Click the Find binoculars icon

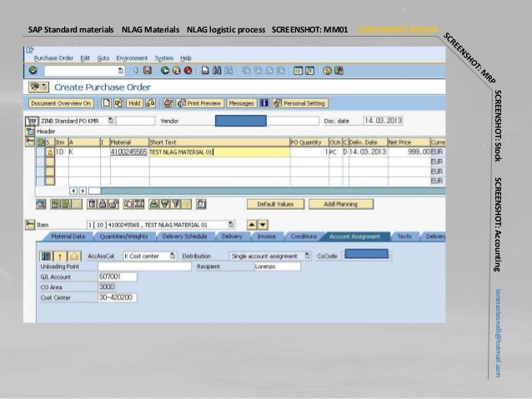pos(217,71)
